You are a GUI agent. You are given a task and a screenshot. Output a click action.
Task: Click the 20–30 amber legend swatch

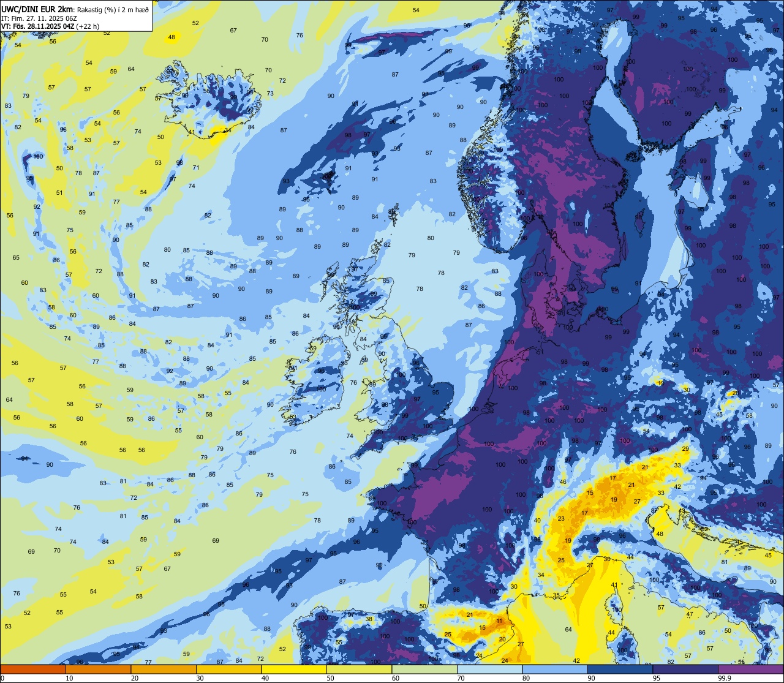(164, 669)
